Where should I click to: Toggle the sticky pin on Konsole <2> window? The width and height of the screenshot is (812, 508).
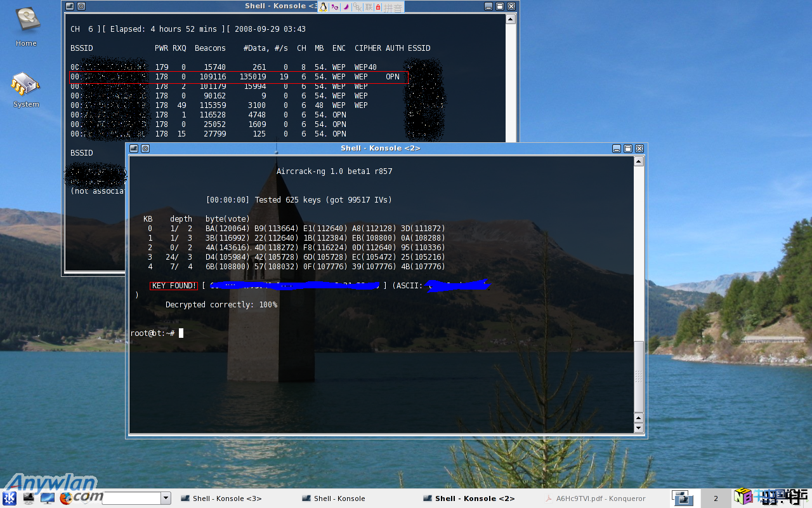(145, 148)
